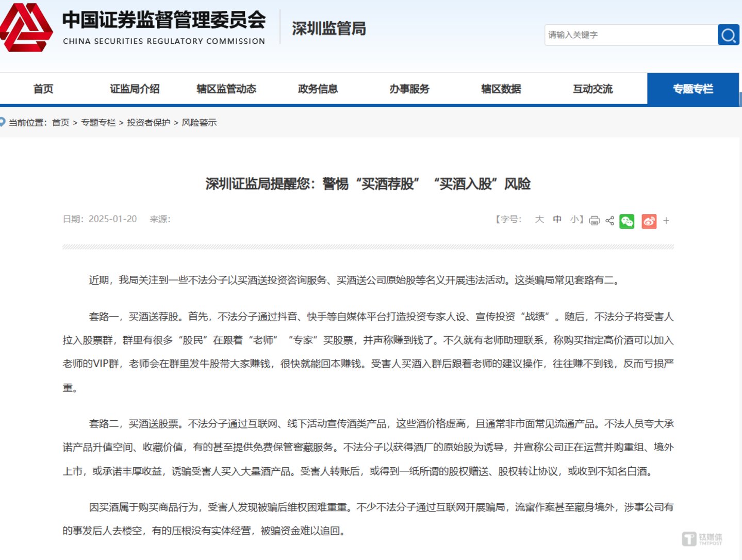Image resolution: width=742 pixels, height=560 pixels.
Task: Expand the 辖区监管动态 navigation menu
Action: pyautogui.click(x=226, y=89)
